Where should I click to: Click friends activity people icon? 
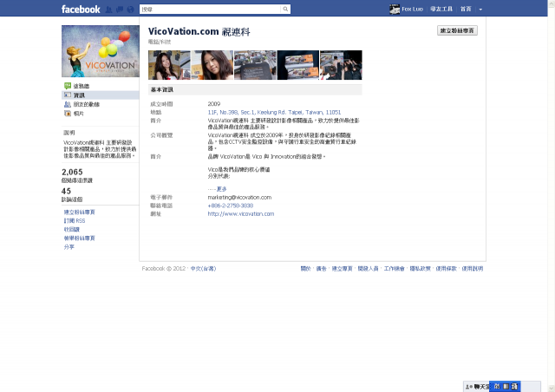pos(68,104)
